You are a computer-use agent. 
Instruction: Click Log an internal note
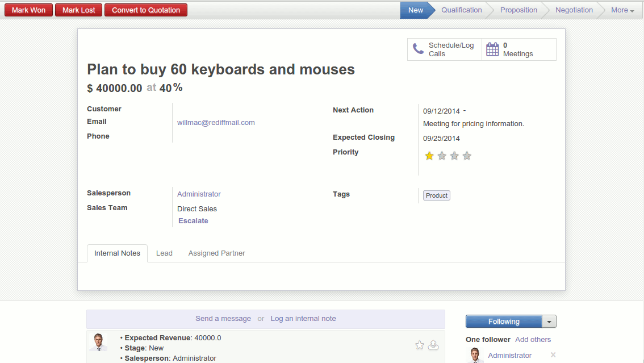(303, 319)
